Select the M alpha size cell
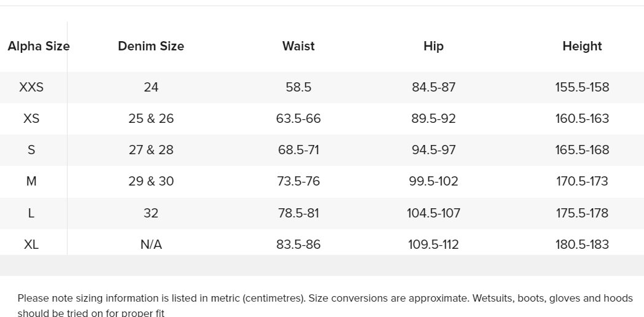 tap(31, 181)
